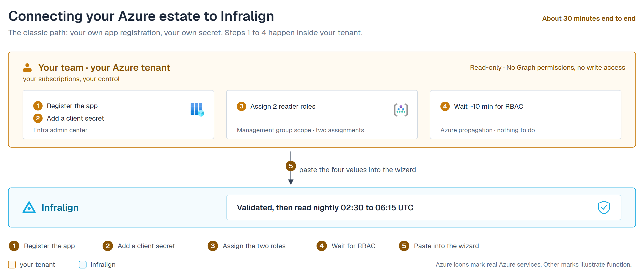Screen dimensions: 644x277
Task: Click 'Azure propagation · nothing to do' caption
Action: pos(488,130)
